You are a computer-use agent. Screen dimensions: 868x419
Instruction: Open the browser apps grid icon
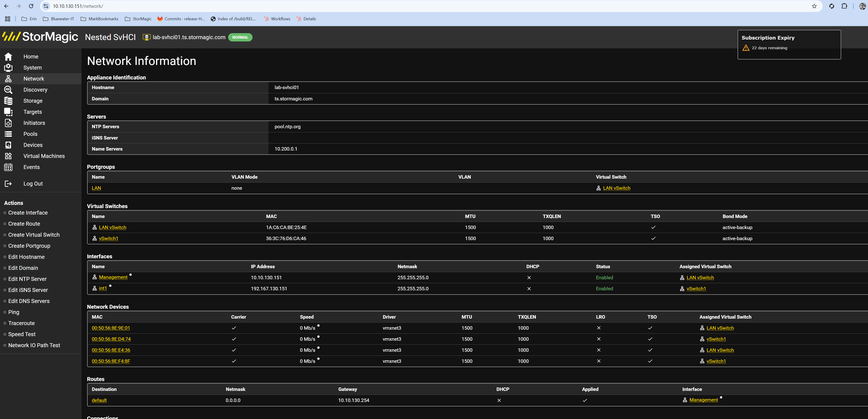tap(7, 19)
